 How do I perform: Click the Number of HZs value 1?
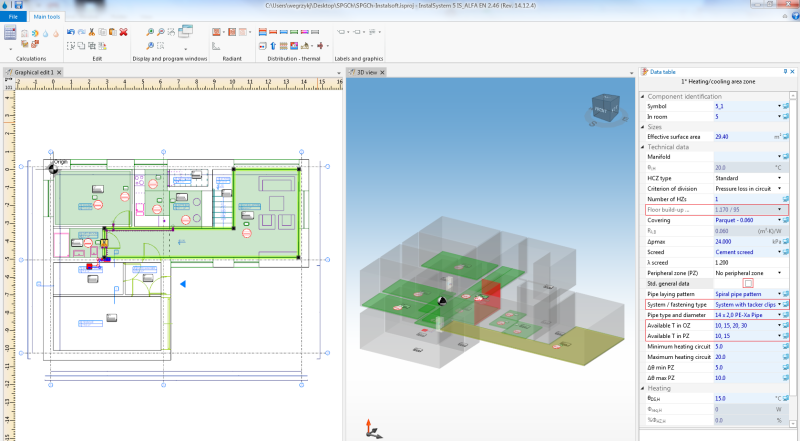tap(748, 199)
